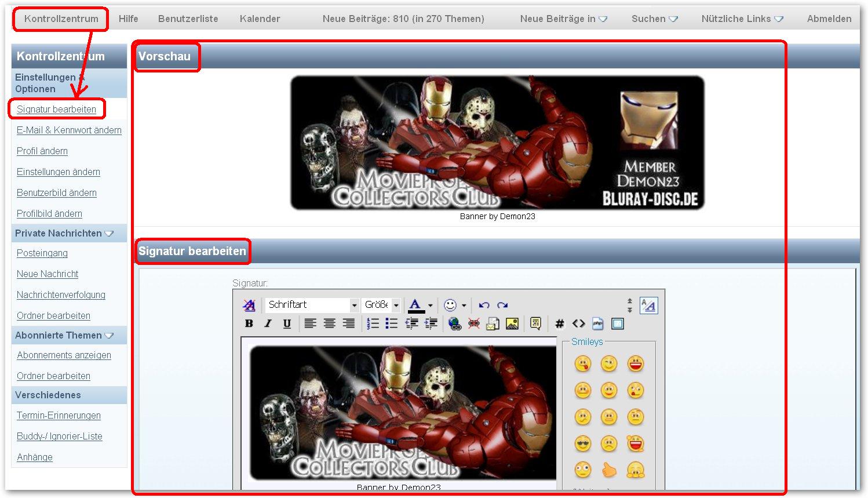Switch editor mode with A/A button

click(x=648, y=305)
